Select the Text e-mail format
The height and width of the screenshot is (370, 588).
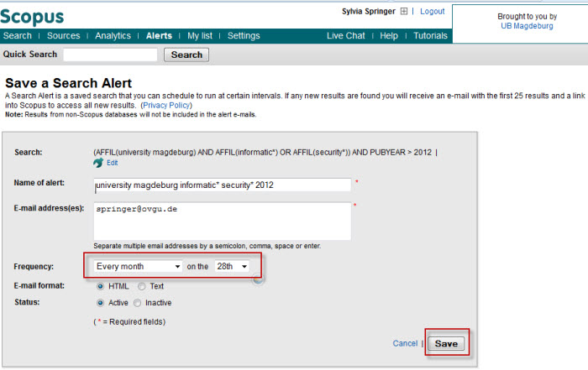142,286
